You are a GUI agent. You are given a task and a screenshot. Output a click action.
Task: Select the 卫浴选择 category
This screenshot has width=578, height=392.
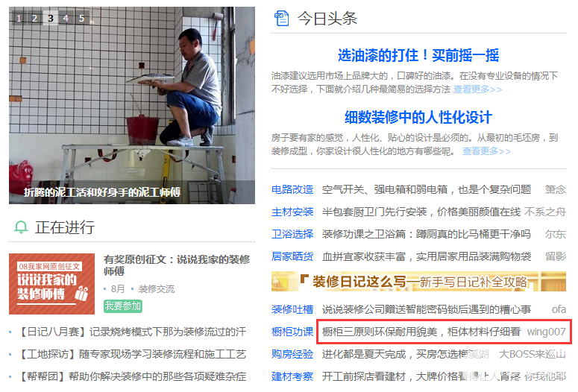coord(292,234)
